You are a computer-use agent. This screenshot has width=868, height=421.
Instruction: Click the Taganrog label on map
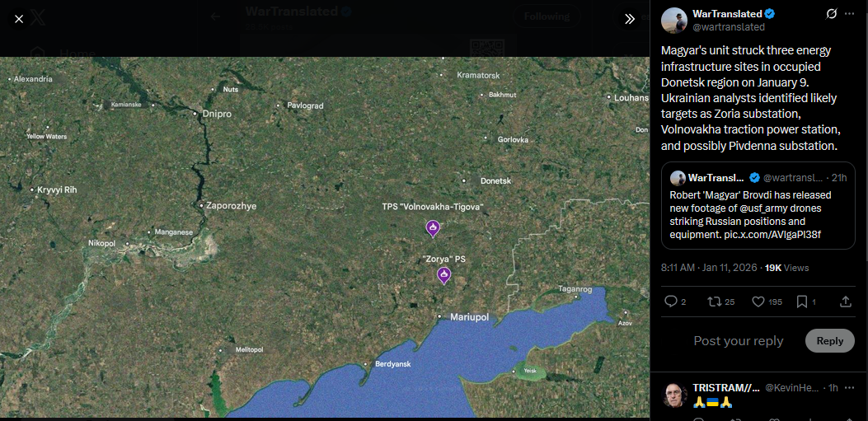575,289
